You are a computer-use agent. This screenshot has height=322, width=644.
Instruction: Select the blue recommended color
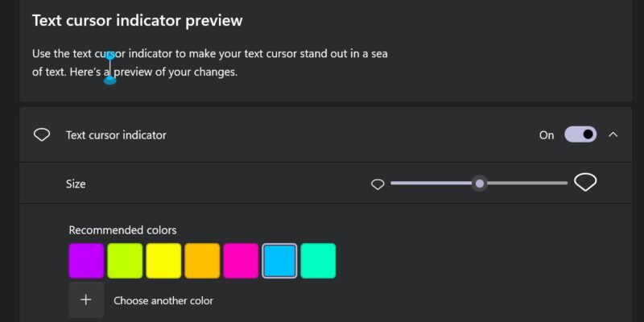tap(279, 261)
